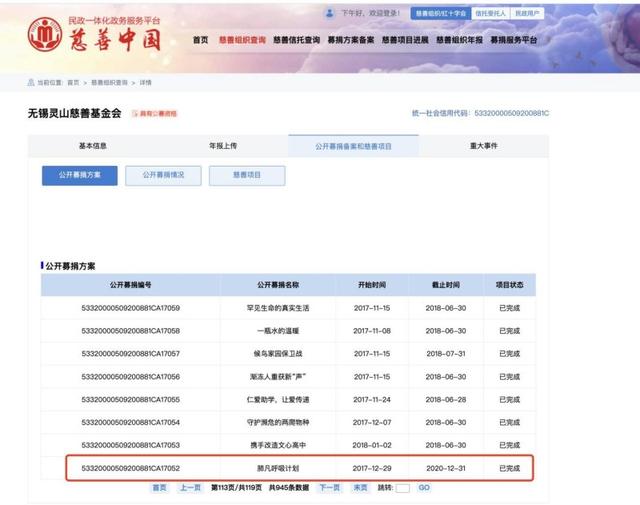Click record number ending in CA17057
This screenshot has width=640, height=505.
click(x=131, y=354)
